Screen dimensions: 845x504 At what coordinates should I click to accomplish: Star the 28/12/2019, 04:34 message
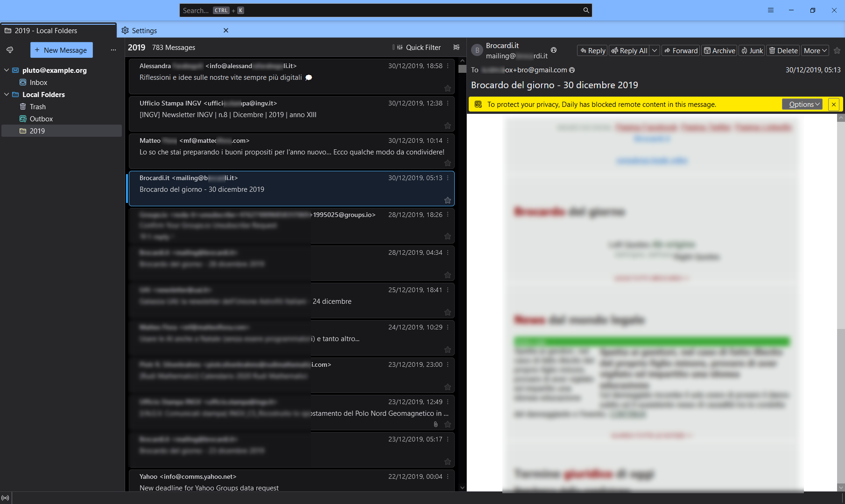448,275
